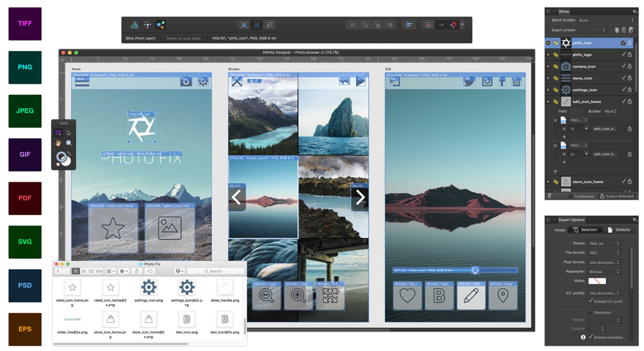This screenshot has height=351, width=644.
Task: Expand the camera_icon slice row
Action: pyautogui.click(x=548, y=66)
